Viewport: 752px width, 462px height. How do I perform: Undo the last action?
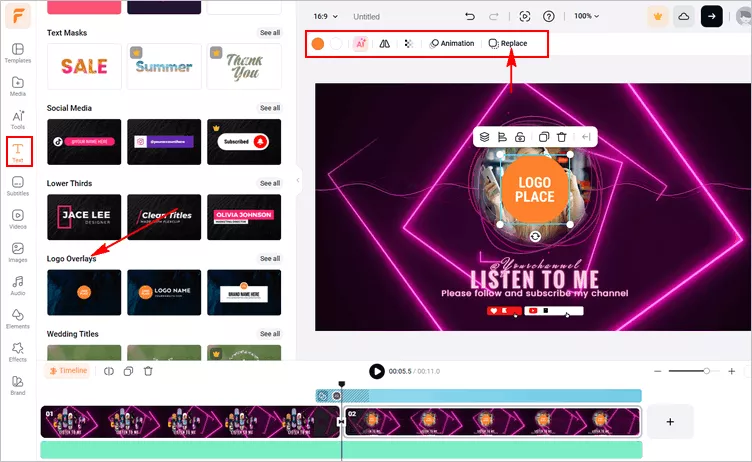coord(470,17)
